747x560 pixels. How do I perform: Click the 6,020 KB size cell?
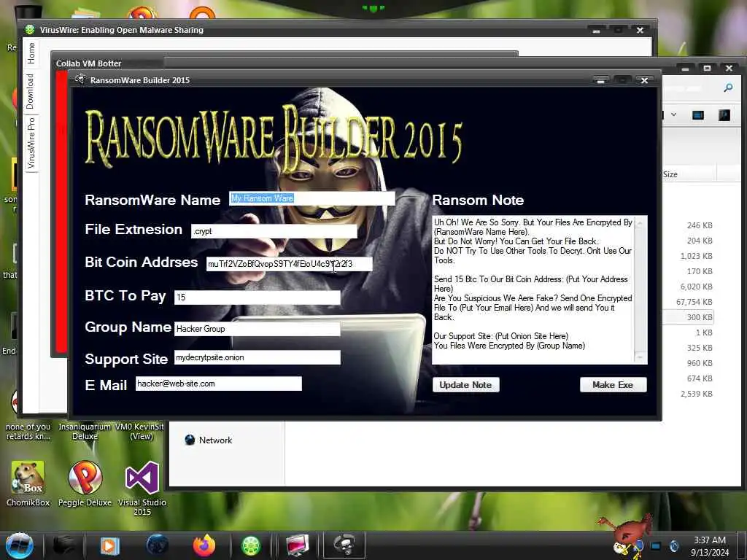coord(697,287)
